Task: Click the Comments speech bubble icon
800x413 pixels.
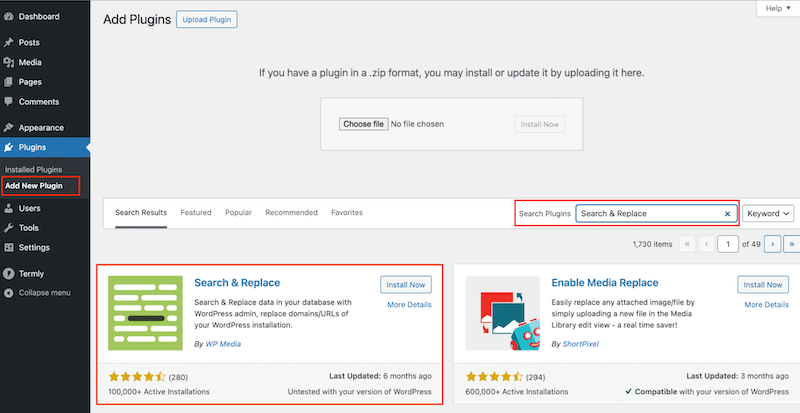Action: click(8, 102)
